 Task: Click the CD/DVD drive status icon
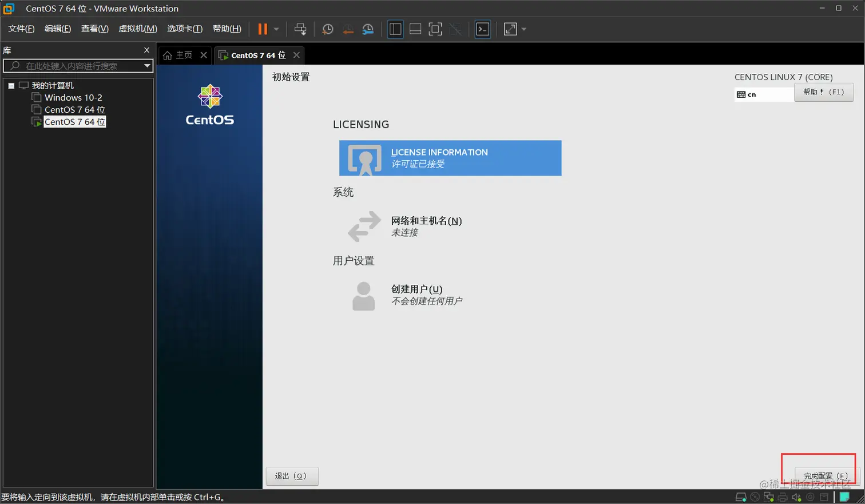(755, 497)
